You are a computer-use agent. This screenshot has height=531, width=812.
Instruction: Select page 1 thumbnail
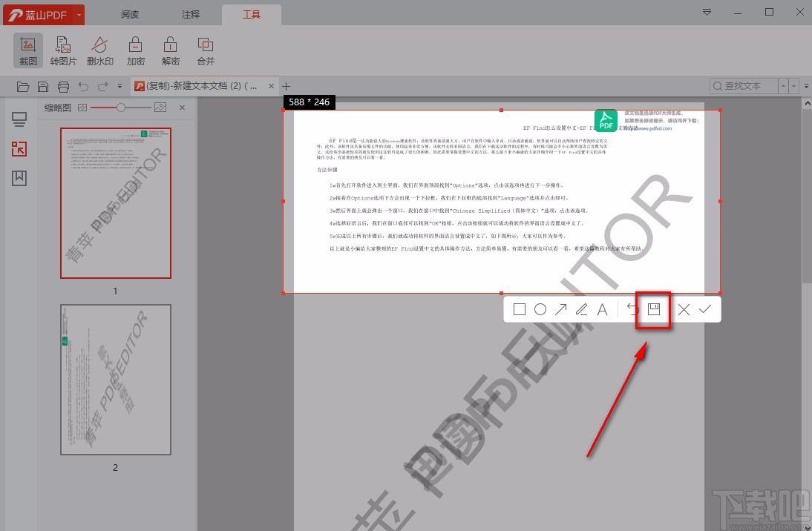[116, 203]
